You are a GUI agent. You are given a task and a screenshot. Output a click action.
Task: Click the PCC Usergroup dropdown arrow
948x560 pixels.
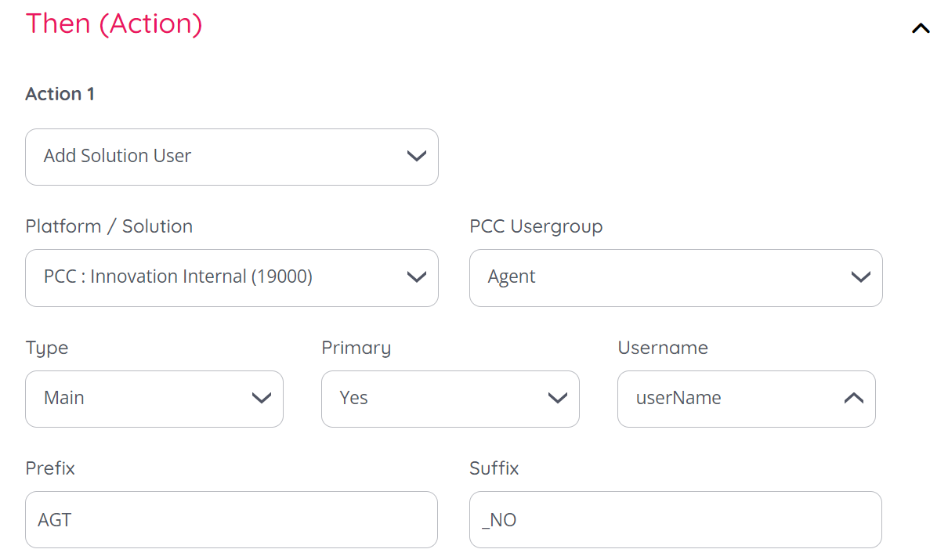pyautogui.click(x=860, y=277)
